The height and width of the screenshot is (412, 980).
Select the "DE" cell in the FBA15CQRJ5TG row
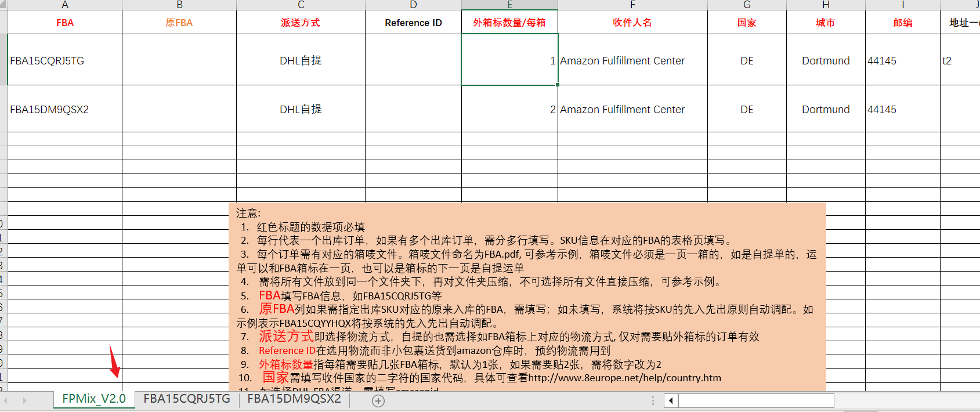pyautogui.click(x=747, y=60)
